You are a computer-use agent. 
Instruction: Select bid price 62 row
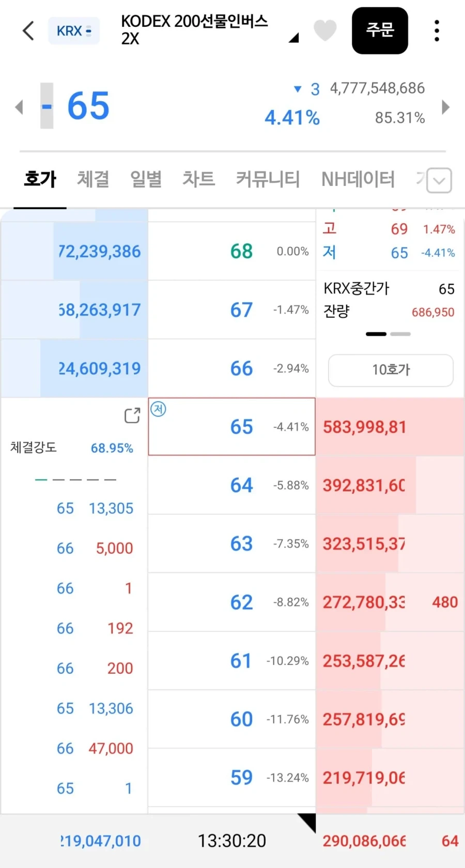tap(231, 602)
